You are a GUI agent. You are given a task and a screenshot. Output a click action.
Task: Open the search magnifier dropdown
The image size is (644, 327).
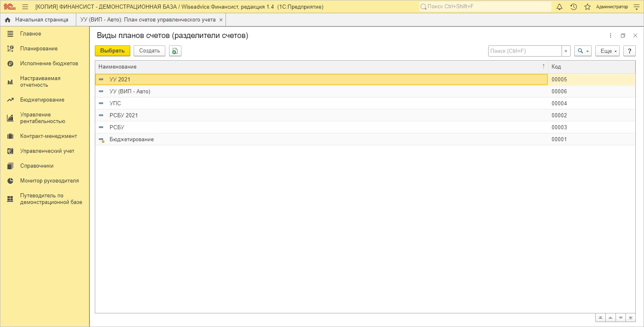[x=583, y=51]
